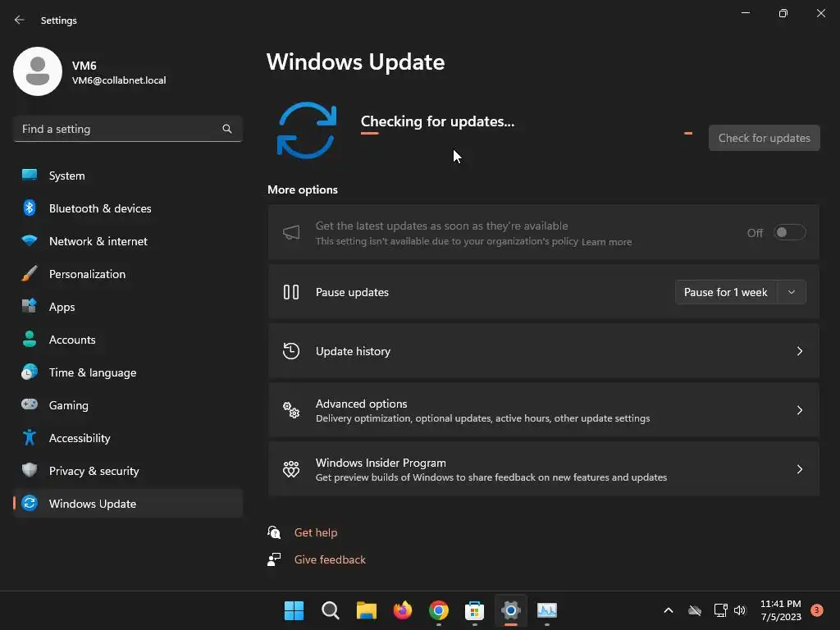The height and width of the screenshot is (630, 840).
Task: Click the Give feedback link
Action: 330,559
